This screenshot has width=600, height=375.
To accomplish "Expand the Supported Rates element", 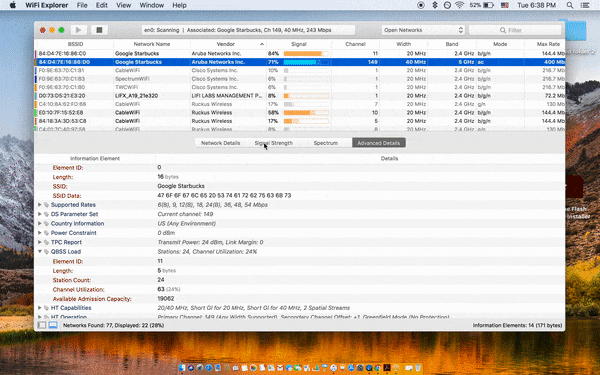I will click(x=39, y=205).
